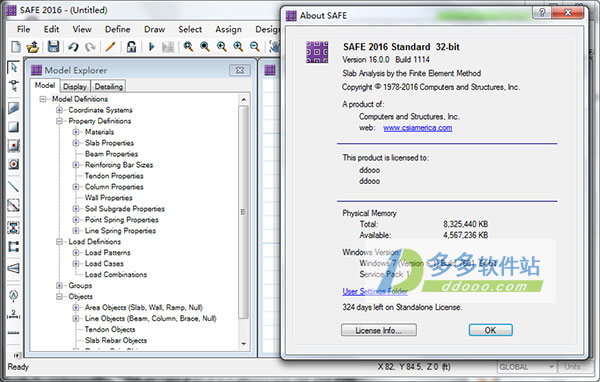Image resolution: width=600 pixels, height=382 pixels.
Task: Select the bowtie-shaped tendon draw tool
Action: pos(14,228)
